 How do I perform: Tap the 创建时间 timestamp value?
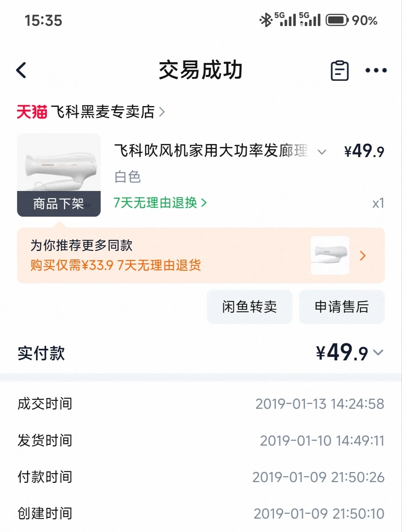click(319, 514)
